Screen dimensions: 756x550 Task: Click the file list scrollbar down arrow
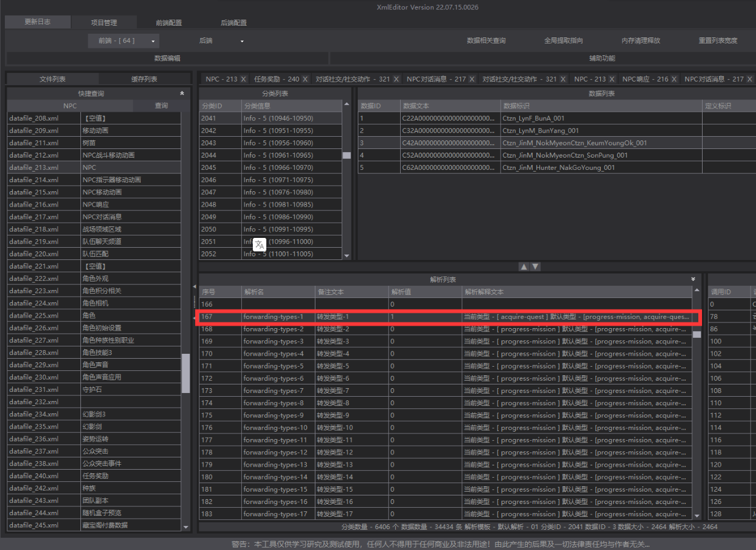point(186,527)
